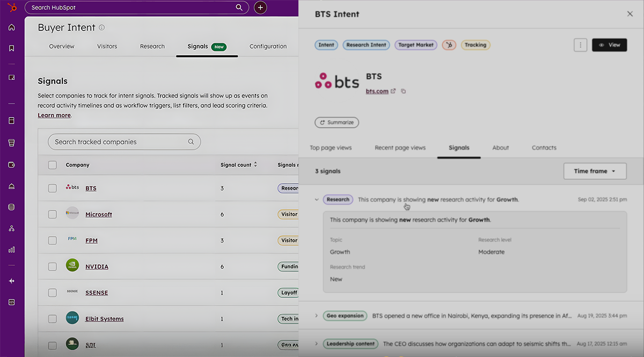Click the HubSpot sprocket logo in the top sidebar
The image size is (644, 357).
click(x=11, y=8)
